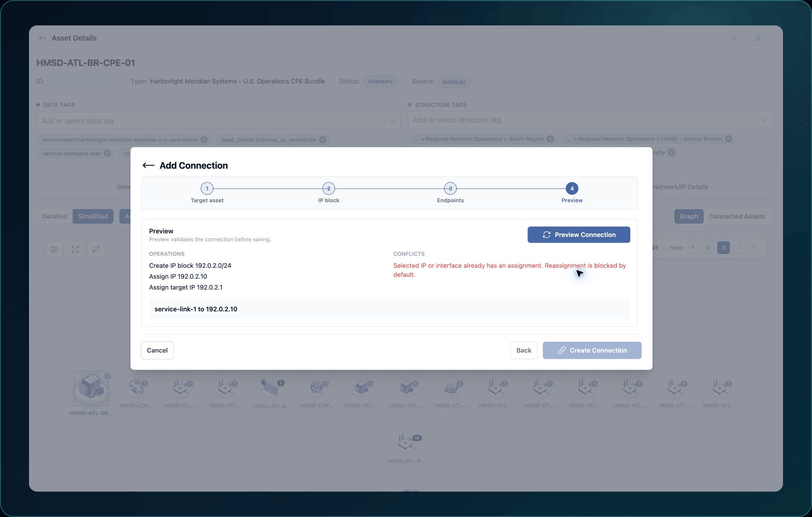Click the MANUAL source badge
The width and height of the screenshot is (812, 517).
coord(454,82)
